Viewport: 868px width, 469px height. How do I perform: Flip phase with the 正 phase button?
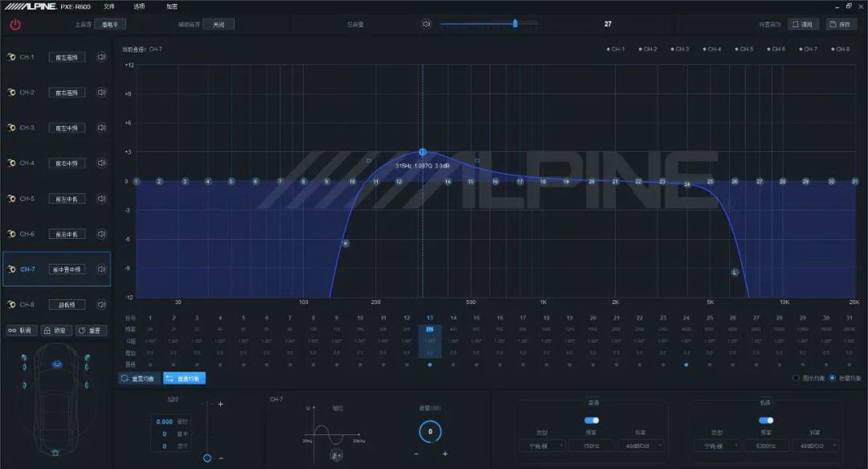pos(336,455)
